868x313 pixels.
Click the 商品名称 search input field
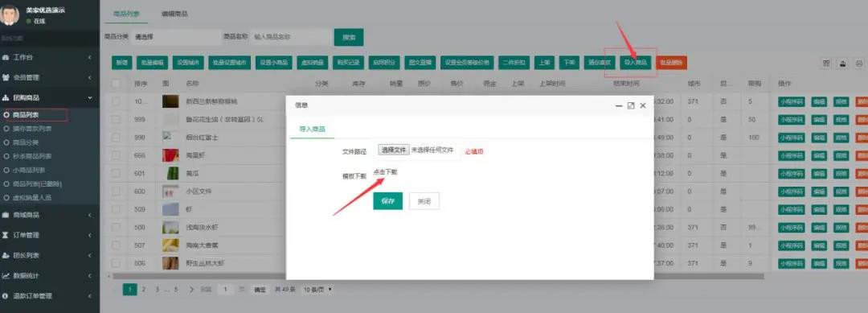click(291, 37)
